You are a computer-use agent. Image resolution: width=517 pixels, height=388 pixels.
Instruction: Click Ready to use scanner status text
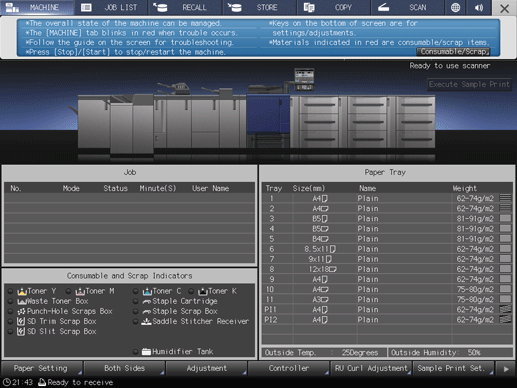450,66
